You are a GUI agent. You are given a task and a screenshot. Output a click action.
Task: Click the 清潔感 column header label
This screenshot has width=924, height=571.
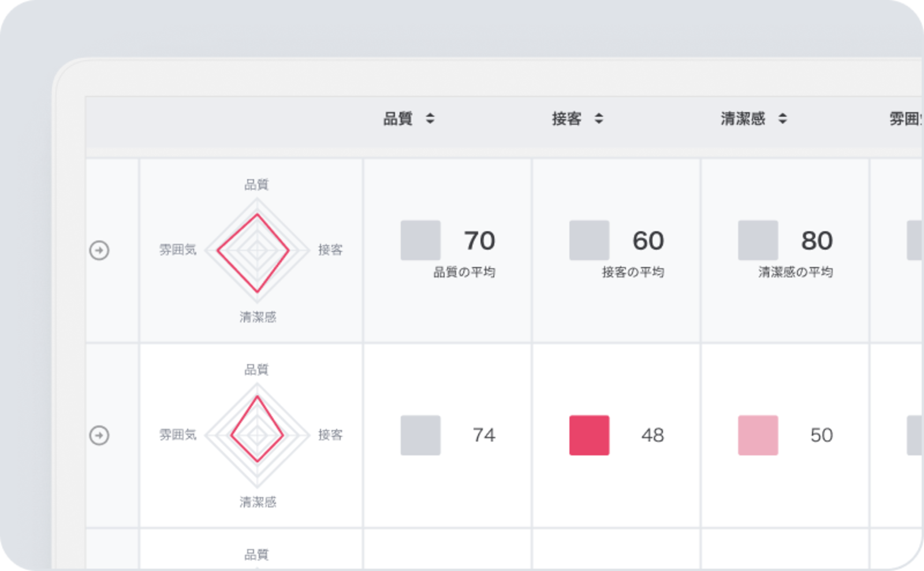(743, 119)
